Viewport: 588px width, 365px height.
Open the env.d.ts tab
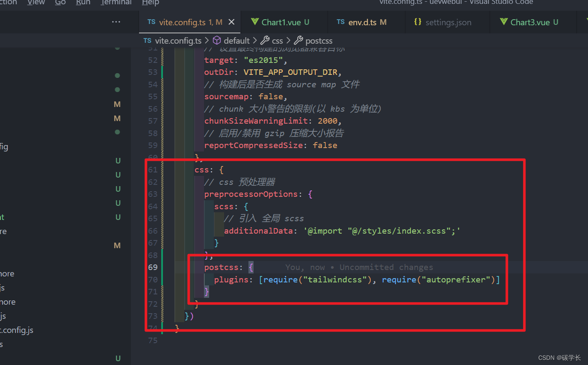click(366, 22)
